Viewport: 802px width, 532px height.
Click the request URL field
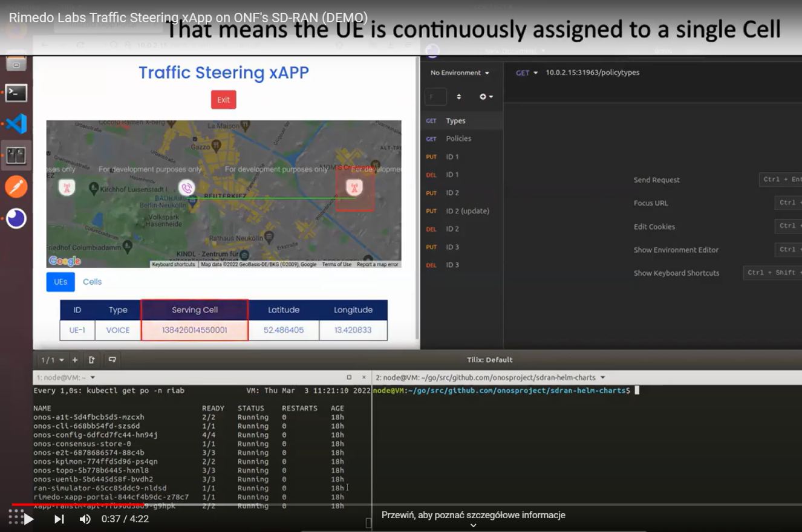635,73
